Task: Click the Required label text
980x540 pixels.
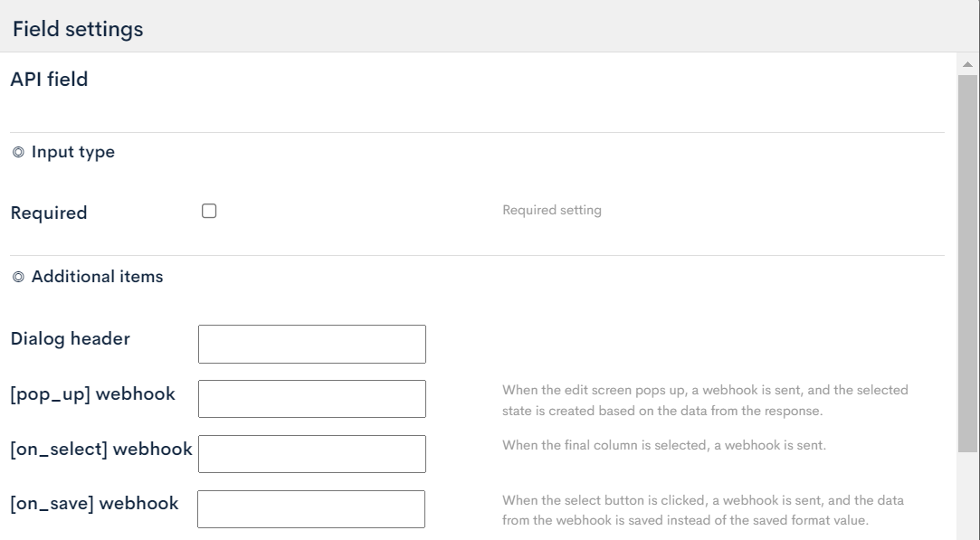Action: coord(48,212)
